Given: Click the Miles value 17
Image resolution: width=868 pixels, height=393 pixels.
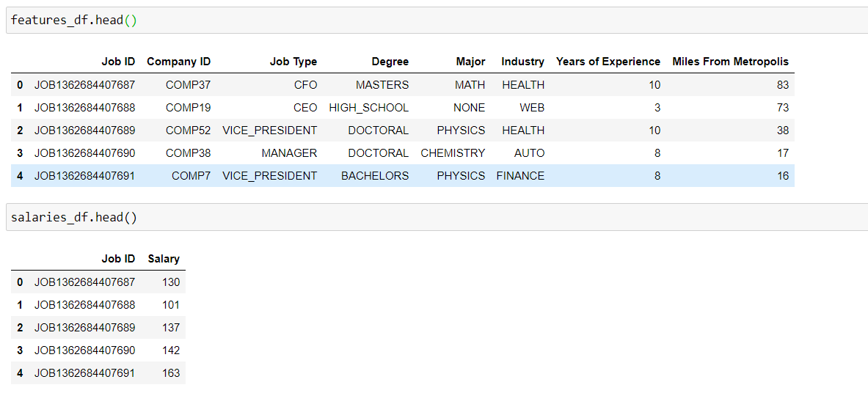Looking at the screenshot, I should (x=783, y=153).
